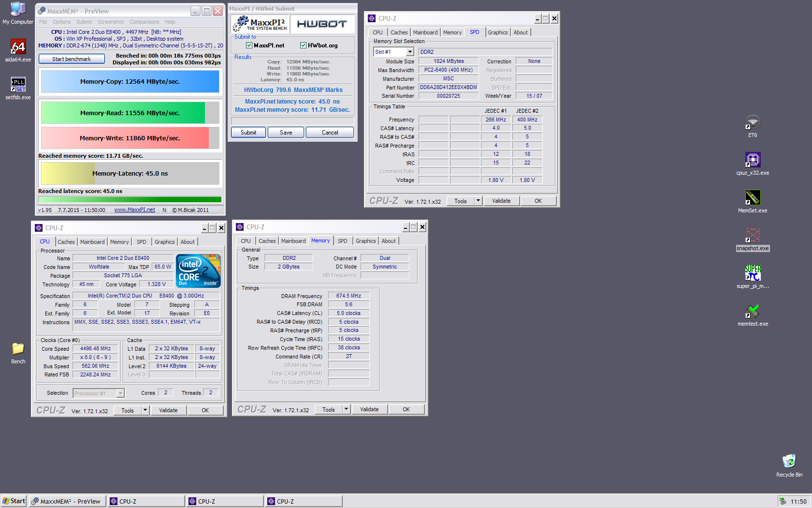
Task: Select snapshot.exe desktop icon
Action: (753, 239)
